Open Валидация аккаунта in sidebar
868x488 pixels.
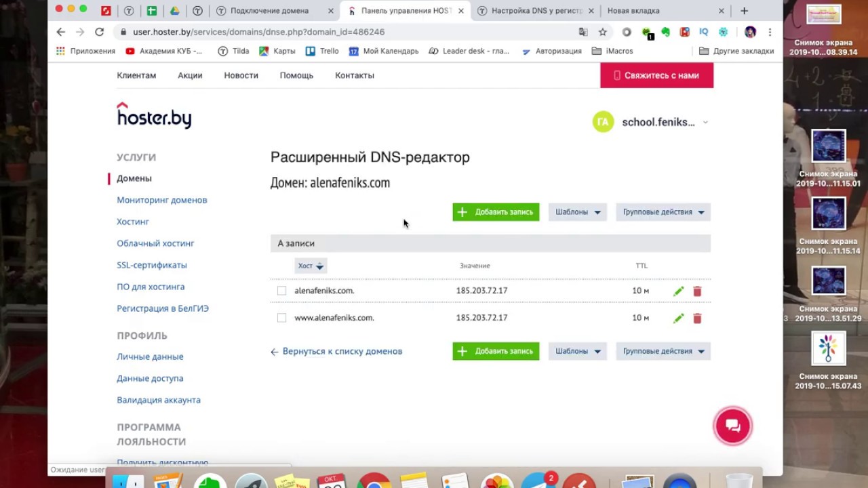159,400
